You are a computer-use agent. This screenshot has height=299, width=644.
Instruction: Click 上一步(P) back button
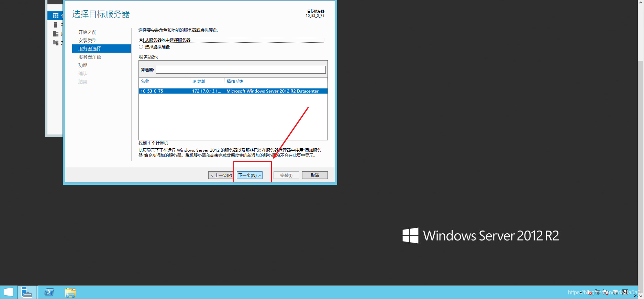221,175
